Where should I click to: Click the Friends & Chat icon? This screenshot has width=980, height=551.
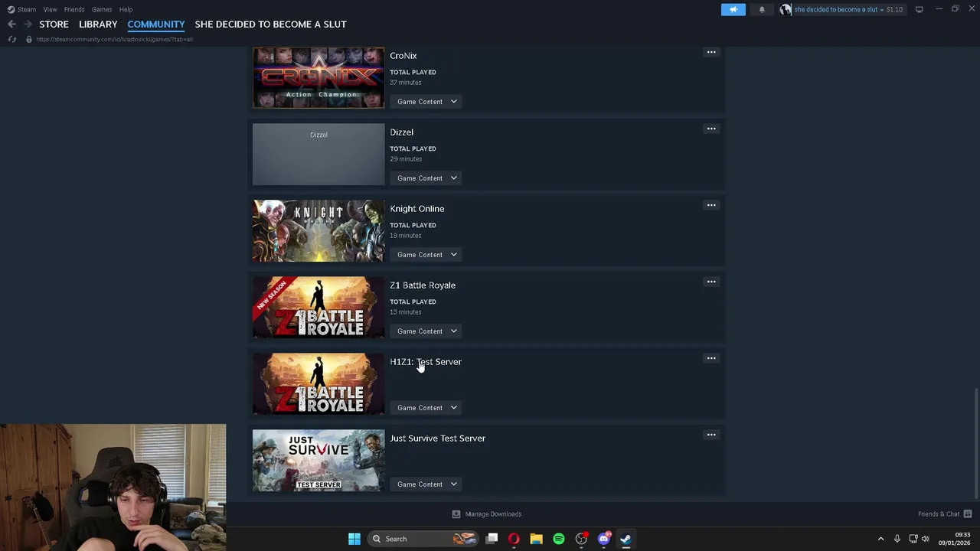tap(968, 514)
